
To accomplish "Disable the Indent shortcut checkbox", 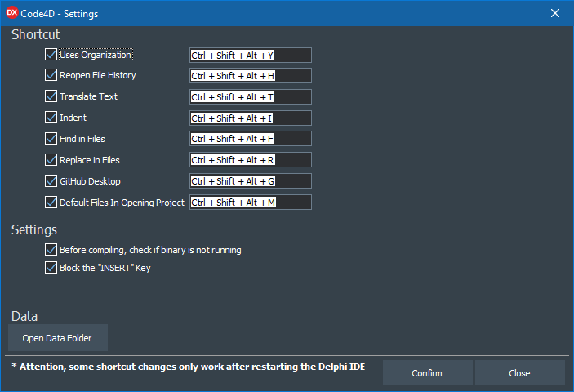I will (x=51, y=118).
